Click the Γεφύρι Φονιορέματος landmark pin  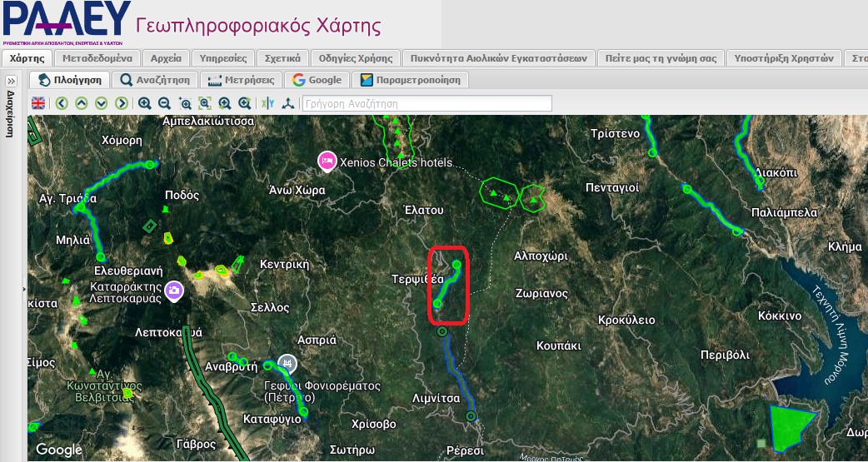(287, 364)
